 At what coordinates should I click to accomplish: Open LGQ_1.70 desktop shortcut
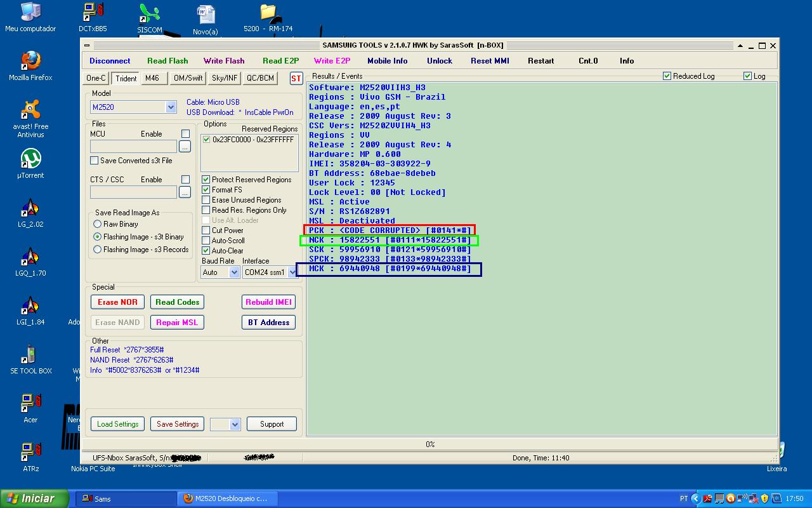pyautogui.click(x=30, y=262)
